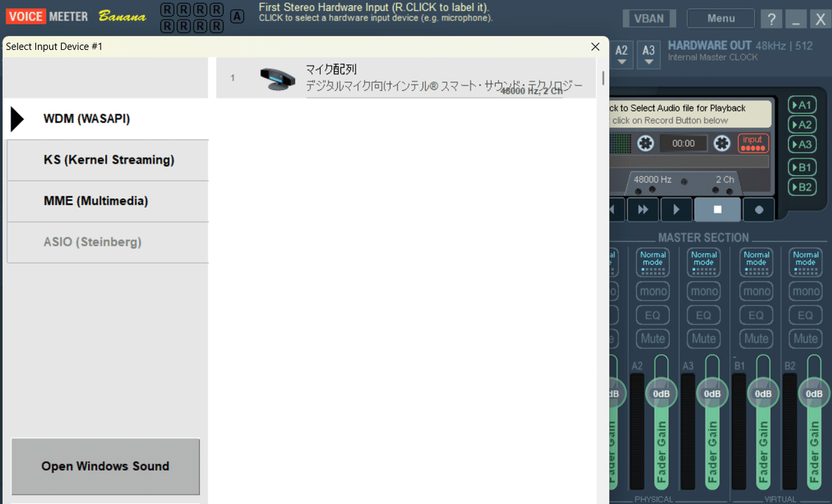Open the ? help button
The width and height of the screenshot is (832, 504).
coord(771,19)
